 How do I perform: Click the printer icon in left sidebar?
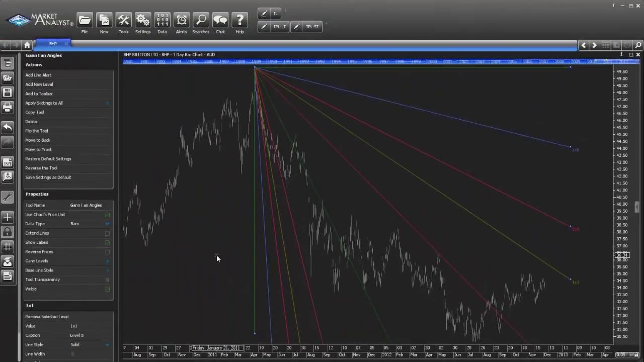coord(7,107)
